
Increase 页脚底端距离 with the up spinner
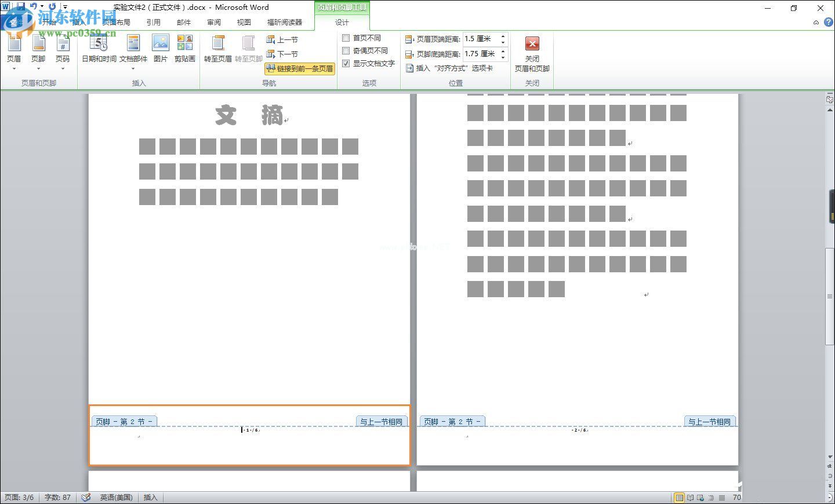503,51
